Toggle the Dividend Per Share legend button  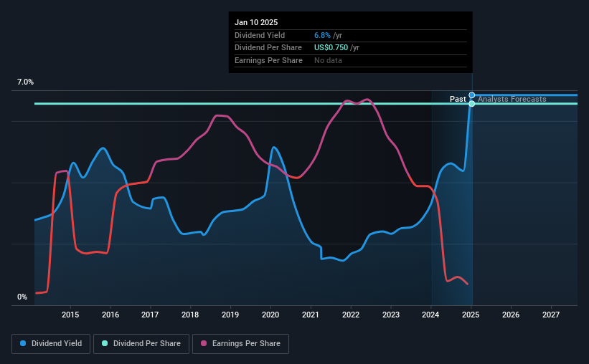click(141, 344)
